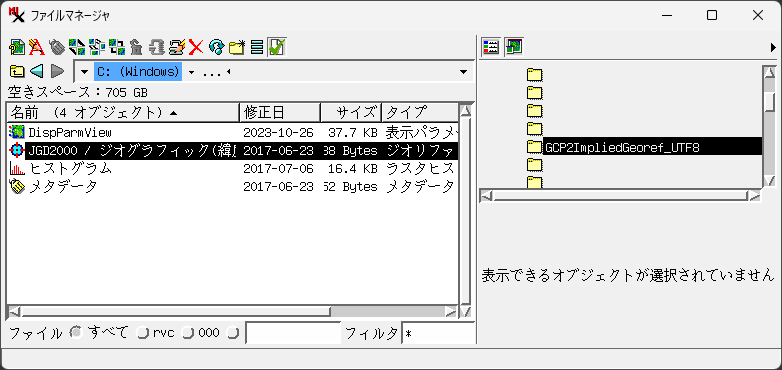Select GCP2ImpliedGeoref_UTF8 in the folder tree
Viewport: 782px width, 370px height.
652,147
